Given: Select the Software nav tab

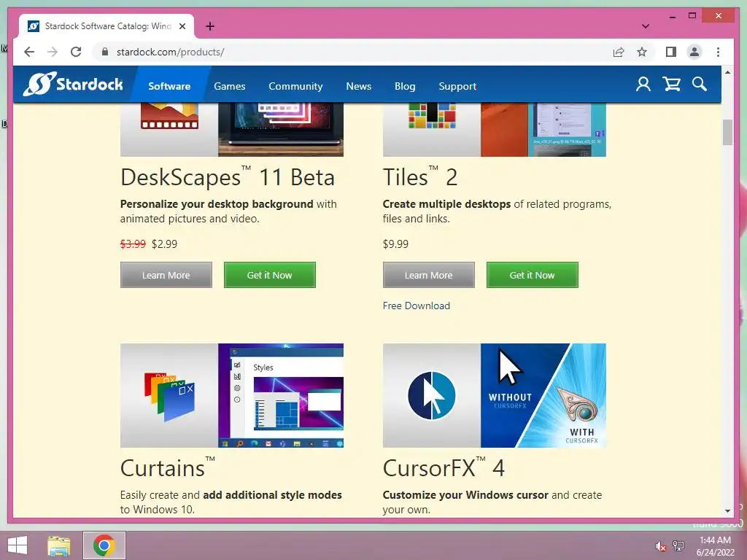Looking at the screenshot, I should (x=169, y=86).
